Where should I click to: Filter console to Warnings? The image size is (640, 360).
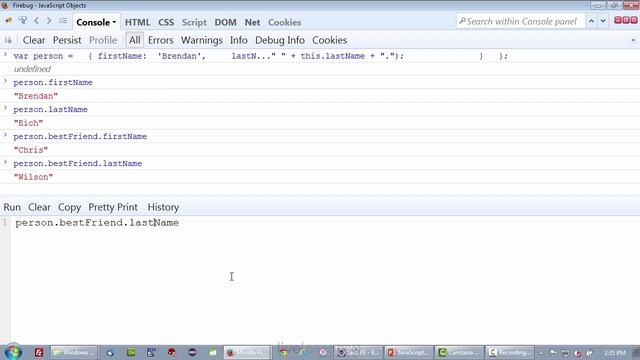202,40
